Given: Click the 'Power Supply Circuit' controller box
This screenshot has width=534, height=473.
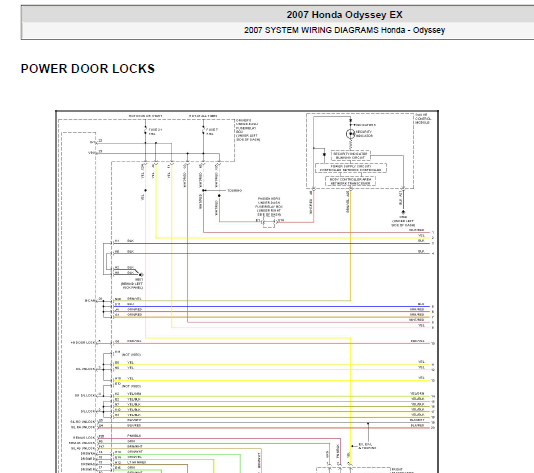Looking at the screenshot, I should (350, 168).
